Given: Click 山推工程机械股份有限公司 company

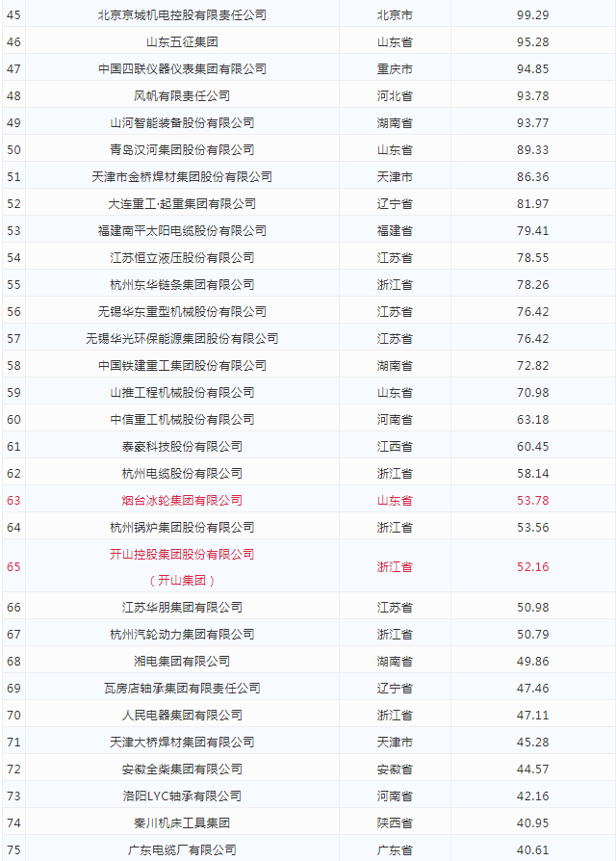Looking at the screenshot, I should (x=182, y=392).
